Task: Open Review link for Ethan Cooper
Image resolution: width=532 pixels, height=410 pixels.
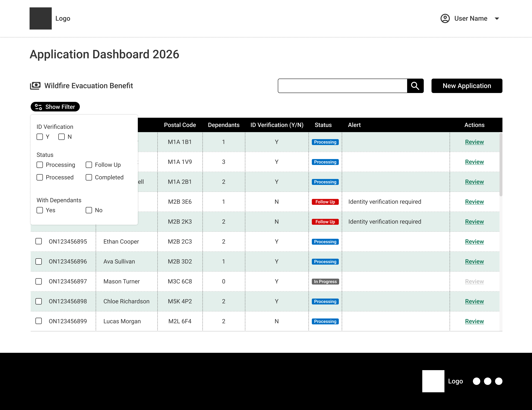Action: click(475, 242)
